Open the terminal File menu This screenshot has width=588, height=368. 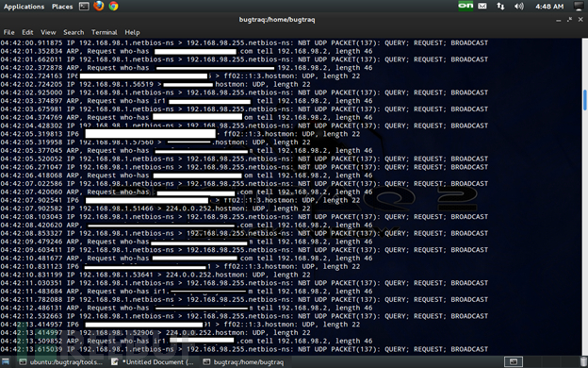[x=8, y=32]
